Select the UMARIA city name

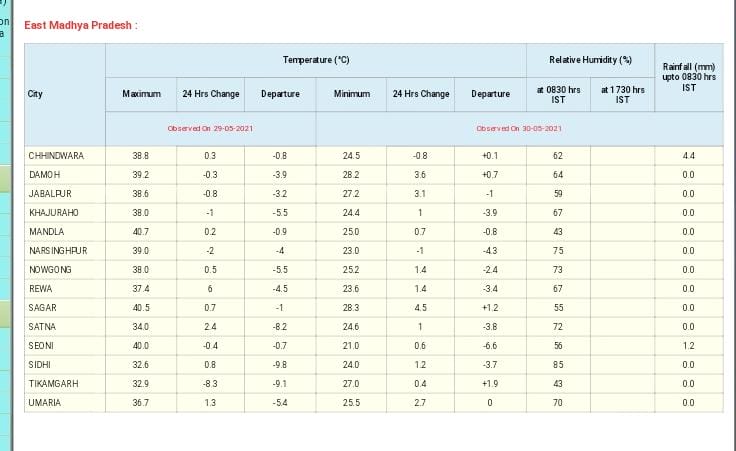44,403
